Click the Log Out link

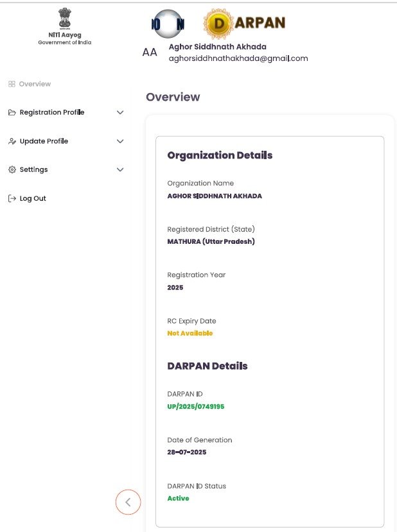(33, 198)
